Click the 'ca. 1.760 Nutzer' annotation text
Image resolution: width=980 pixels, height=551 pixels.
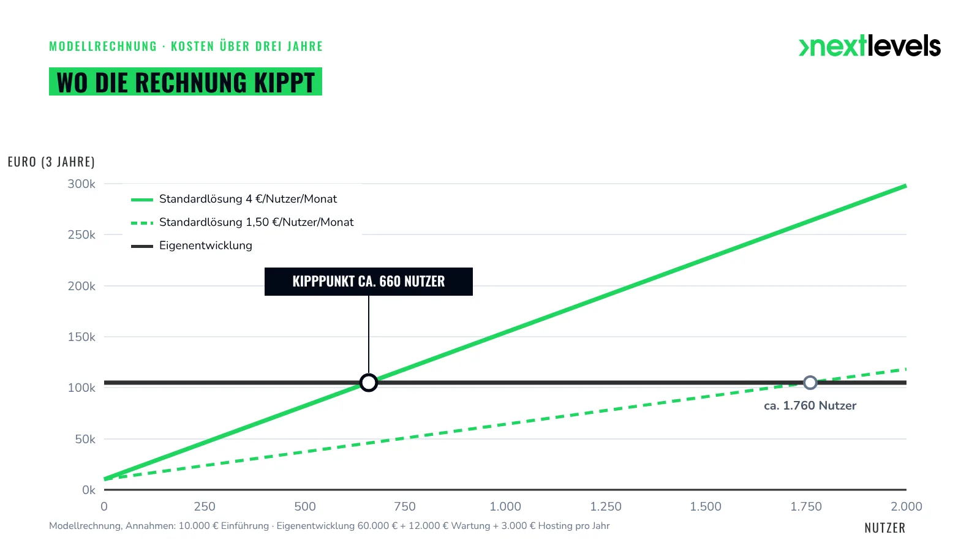810,405
